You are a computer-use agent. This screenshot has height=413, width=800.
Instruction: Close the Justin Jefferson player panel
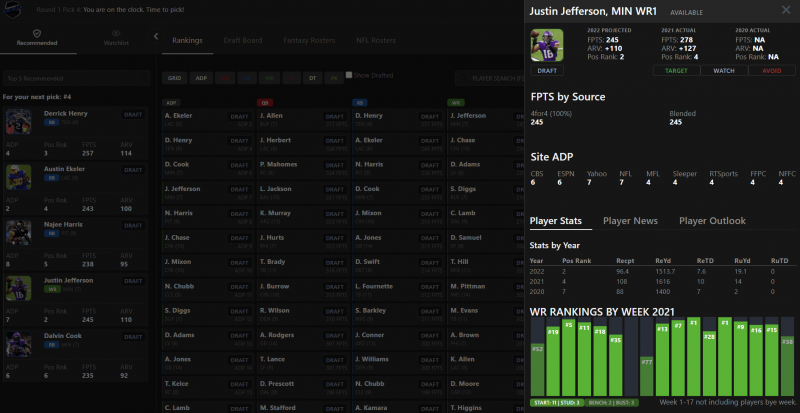(x=786, y=10)
